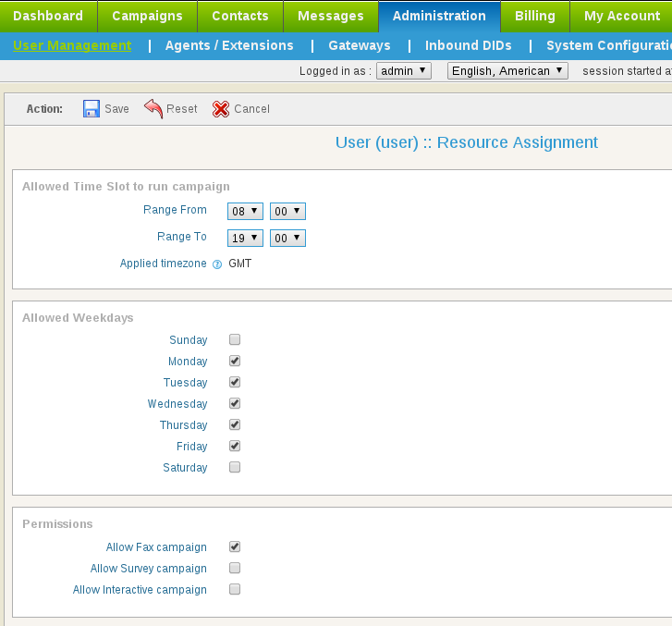Open the Billing tab
The width and height of the screenshot is (672, 626).
[535, 17]
